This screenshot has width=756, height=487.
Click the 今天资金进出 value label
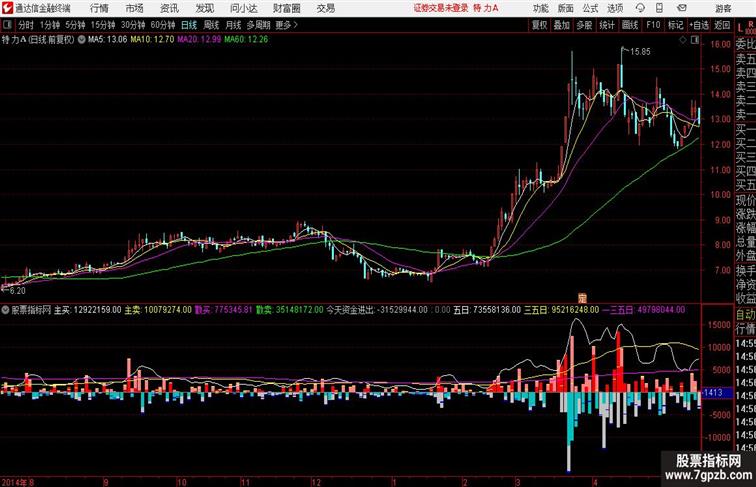tap(377, 310)
